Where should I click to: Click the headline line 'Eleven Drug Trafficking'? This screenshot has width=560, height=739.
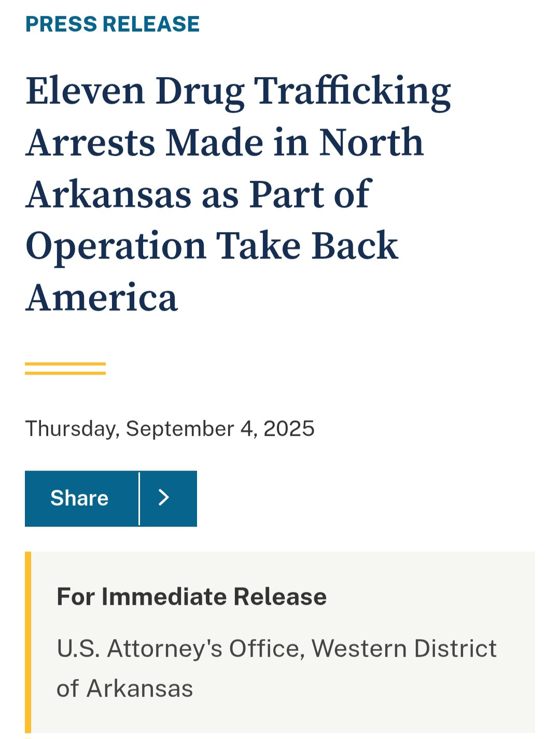click(x=238, y=92)
